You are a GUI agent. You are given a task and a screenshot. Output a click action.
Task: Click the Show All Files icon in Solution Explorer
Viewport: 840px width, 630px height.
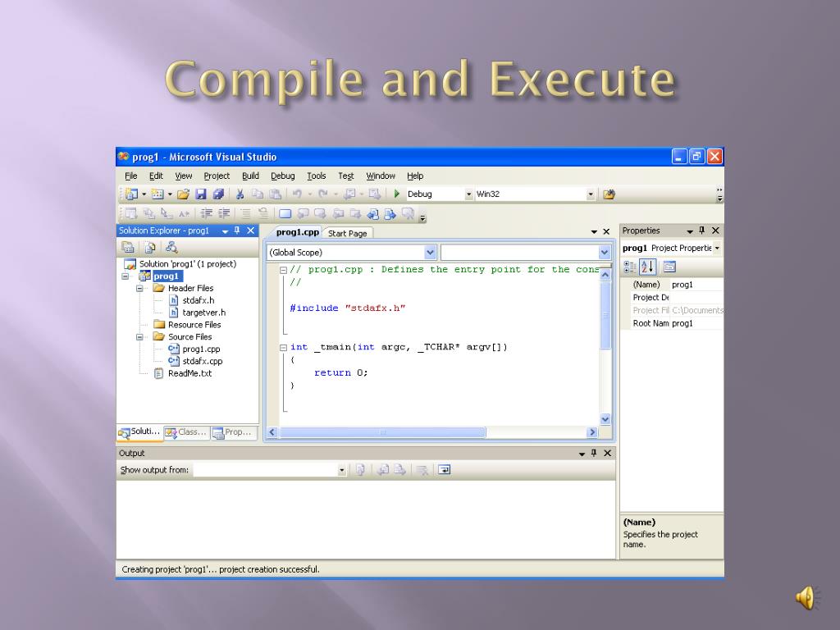(x=150, y=247)
